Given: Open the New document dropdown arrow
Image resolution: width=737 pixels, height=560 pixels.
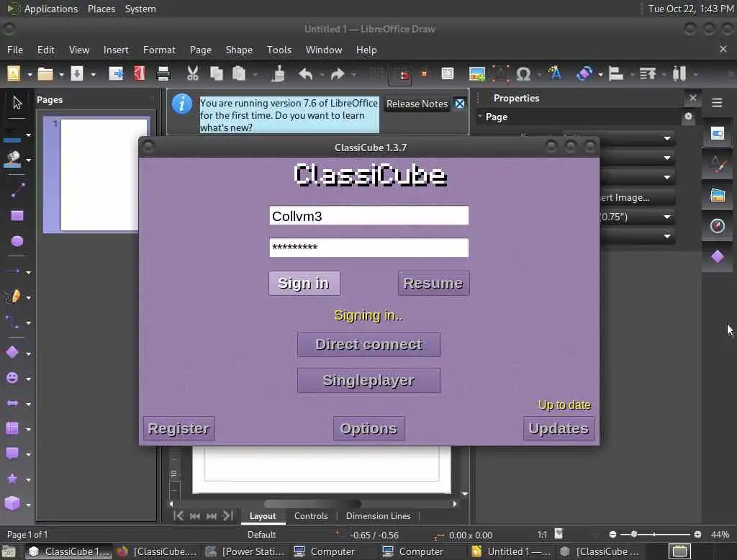Looking at the screenshot, I should (29, 74).
